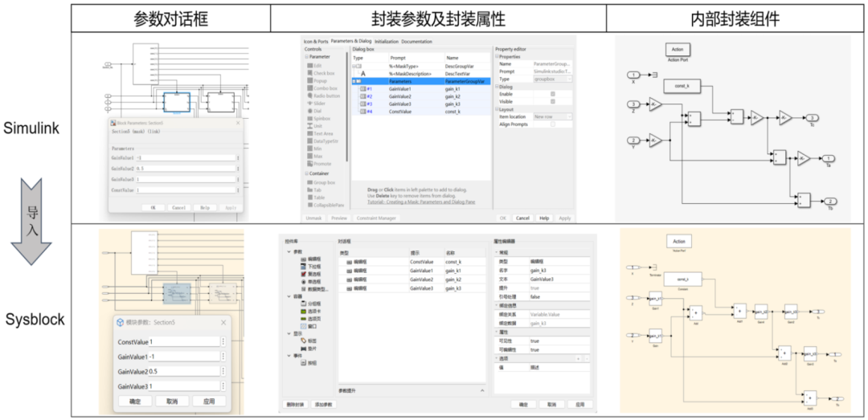Select 按钮 event item in Sysblock 控件库

tap(309, 363)
